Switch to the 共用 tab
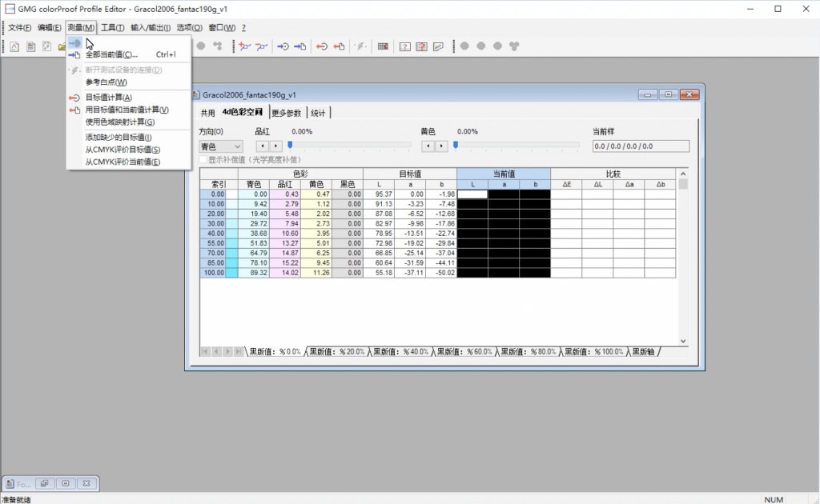 [x=207, y=113]
